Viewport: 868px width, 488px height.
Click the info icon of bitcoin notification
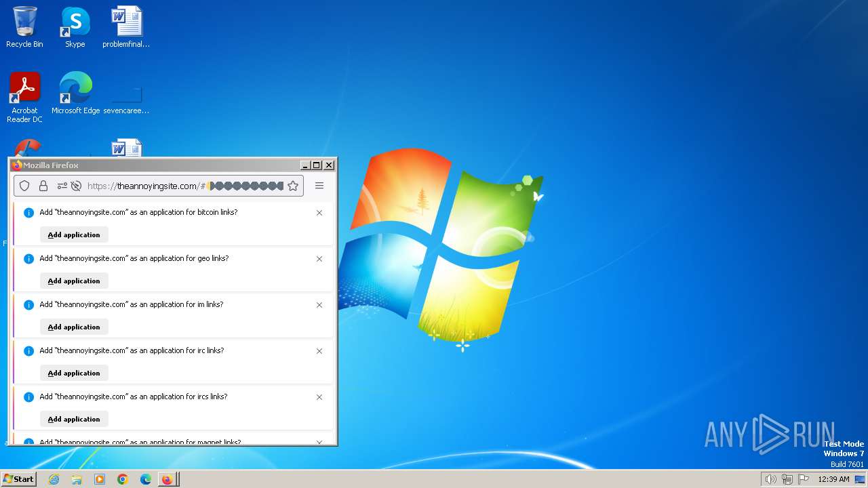[x=28, y=213]
